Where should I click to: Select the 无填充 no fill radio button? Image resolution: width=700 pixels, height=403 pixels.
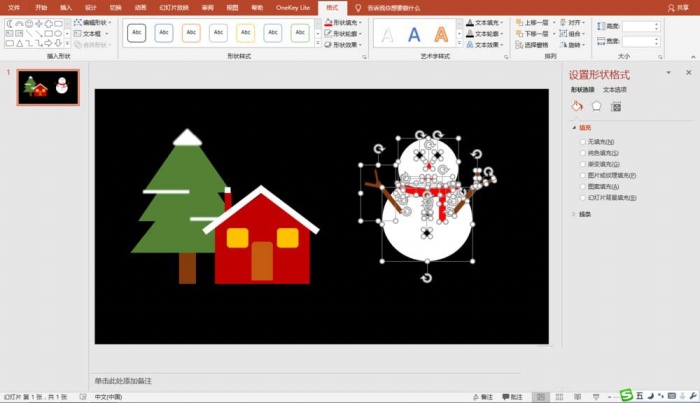point(583,142)
